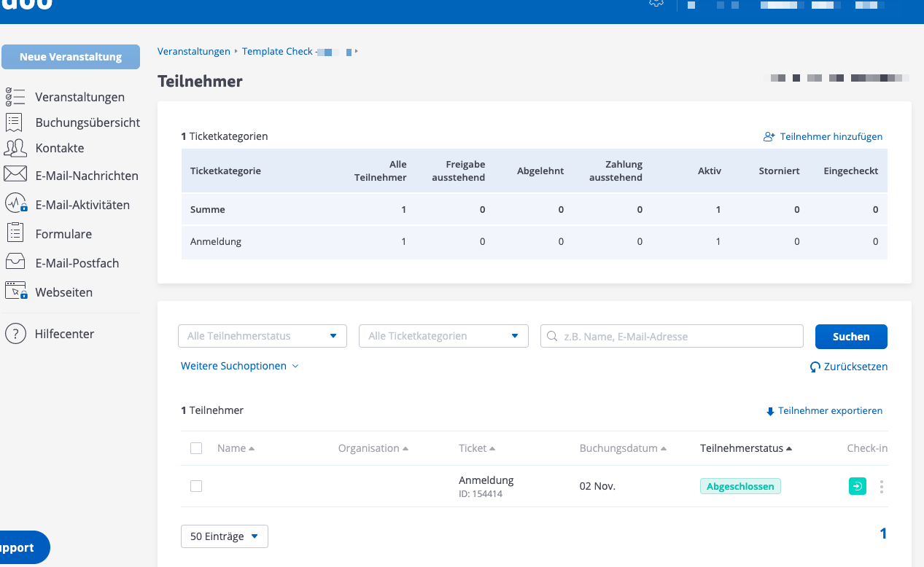
Task: Click the Kontakte people icon
Action: [x=15, y=148]
